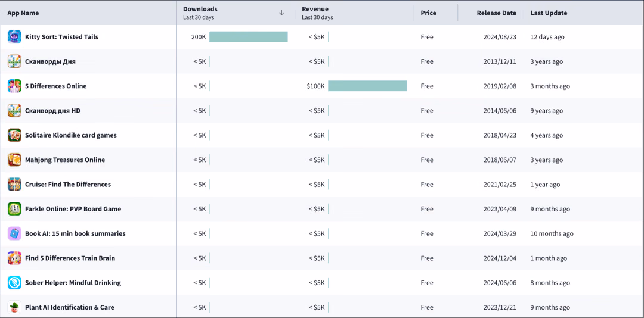The height and width of the screenshot is (318, 644).
Task: Click the Plant AI Identification app icon
Action: pyautogui.click(x=14, y=308)
